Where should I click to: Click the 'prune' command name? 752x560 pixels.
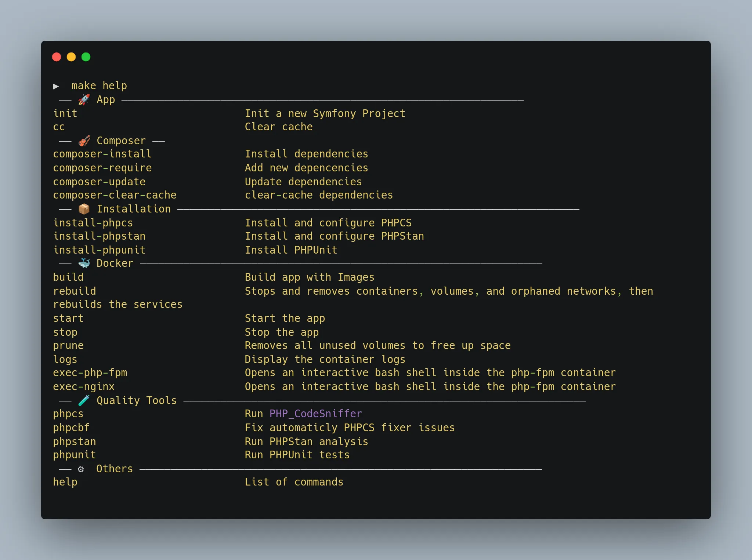68,346
